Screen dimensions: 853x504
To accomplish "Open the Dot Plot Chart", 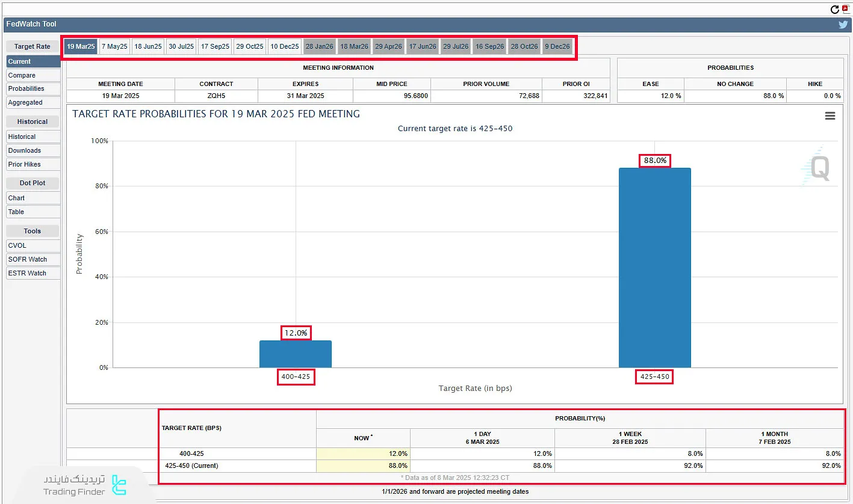I will [33, 198].
